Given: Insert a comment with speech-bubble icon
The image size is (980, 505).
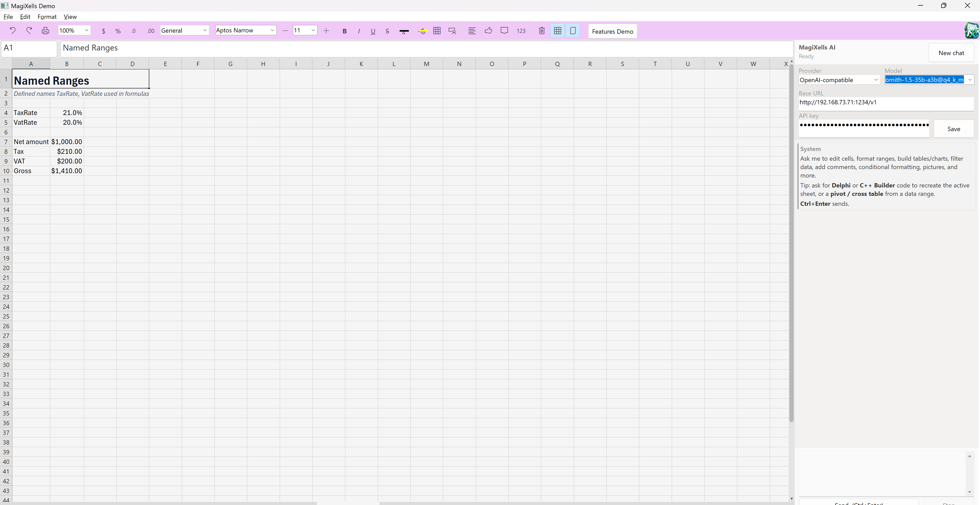Looking at the screenshot, I should coord(504,31).
